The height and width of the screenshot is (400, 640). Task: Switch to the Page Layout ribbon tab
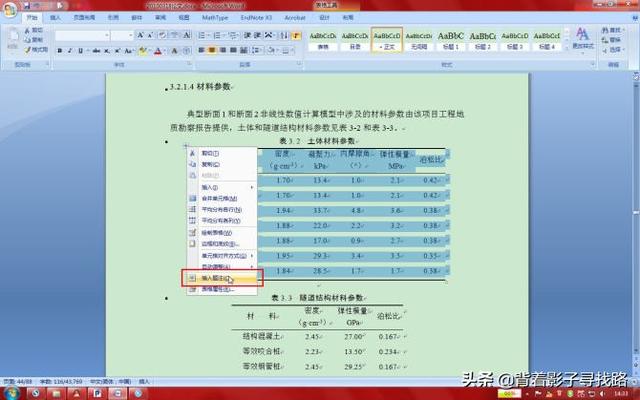click(84, 18)
